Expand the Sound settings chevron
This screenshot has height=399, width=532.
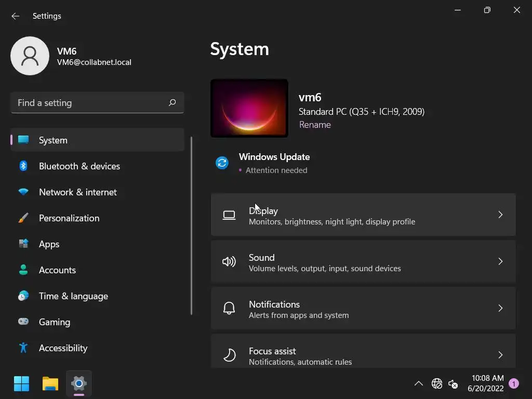[500, 261]
